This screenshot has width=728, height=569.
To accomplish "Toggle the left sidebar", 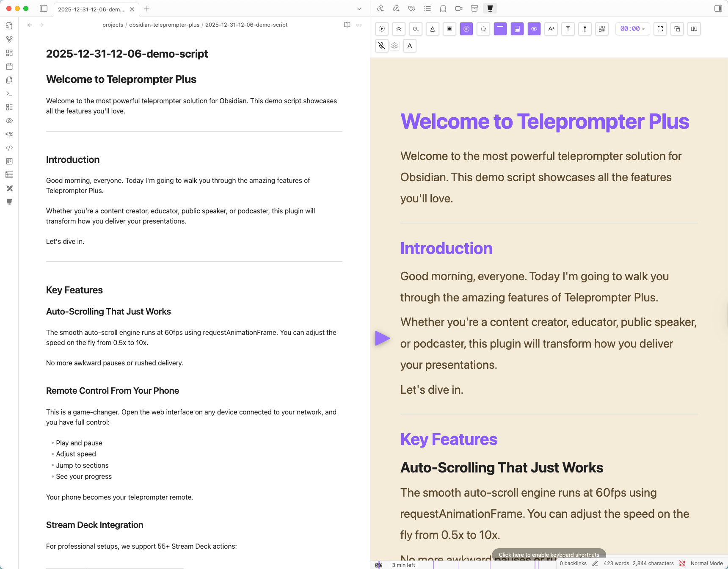I will [x=44, y=8].
